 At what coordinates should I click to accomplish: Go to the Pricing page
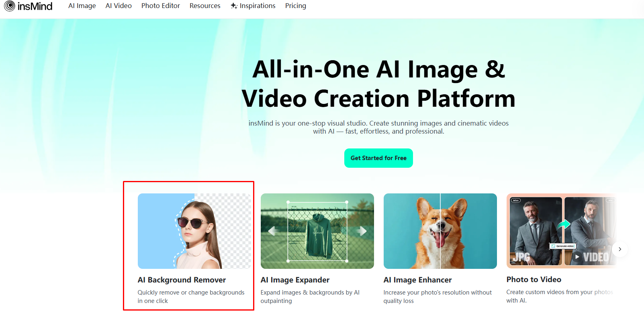(295, 6)
